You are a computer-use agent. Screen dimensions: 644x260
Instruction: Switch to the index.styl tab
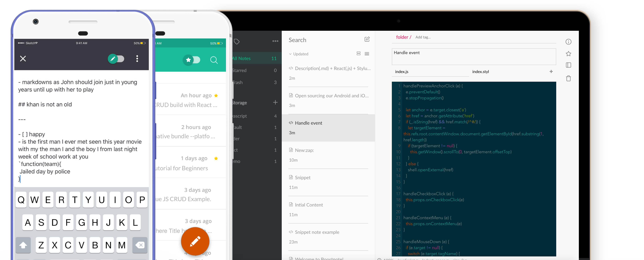coord(480,72)
